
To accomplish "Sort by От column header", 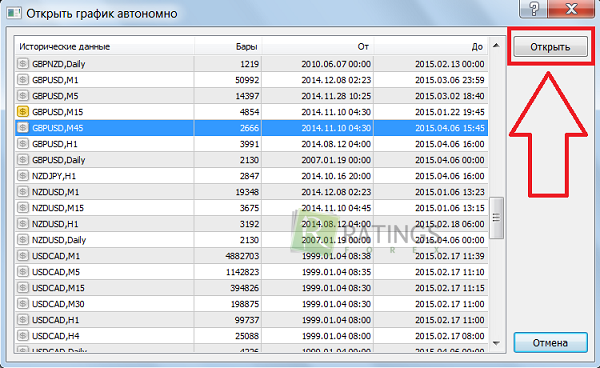I will [x=318, y=46].
